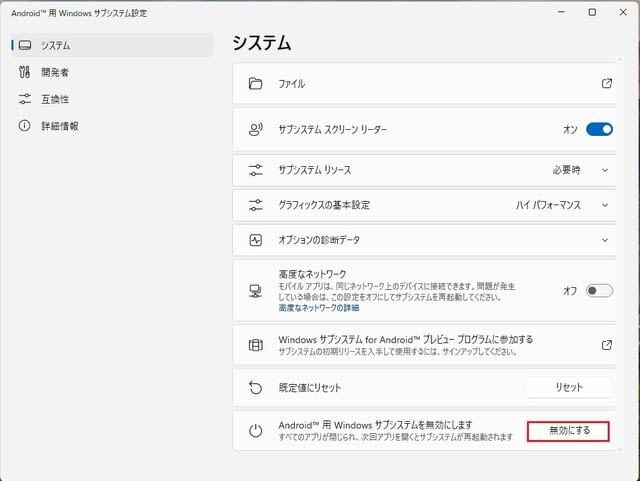Click the ハイ パフォーマンス value text

coord(548,205)
